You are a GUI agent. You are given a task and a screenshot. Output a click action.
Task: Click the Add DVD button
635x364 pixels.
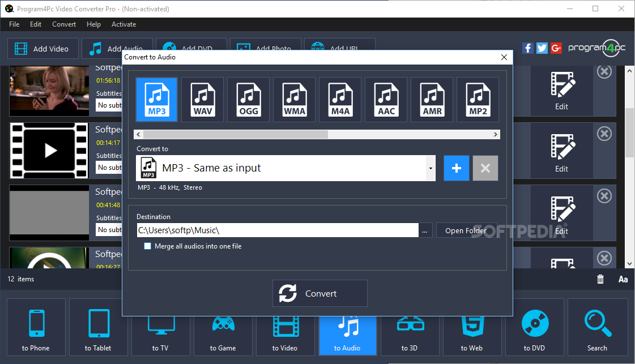click(191, 44)
